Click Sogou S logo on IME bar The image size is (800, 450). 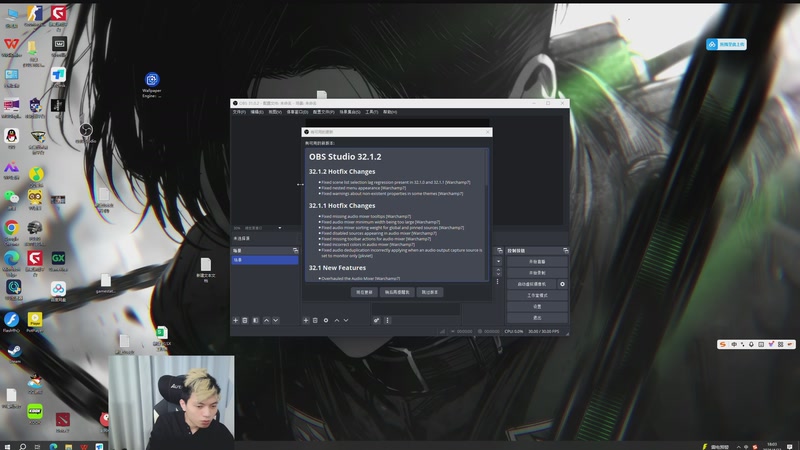click(722, 344)
